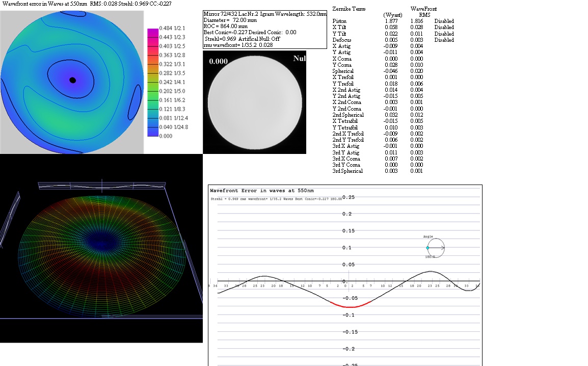Click the magenta top of color scale

pos(152,32)
